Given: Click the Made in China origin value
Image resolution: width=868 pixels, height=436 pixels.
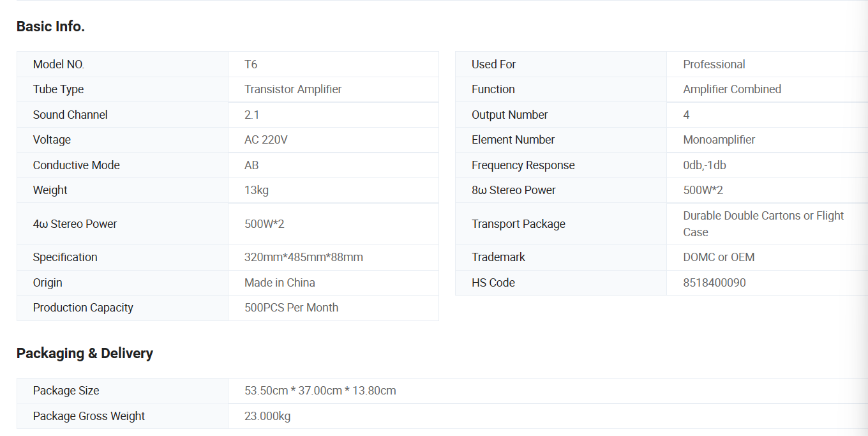Looking at the screenshot, I should click(x=280, y=283).
